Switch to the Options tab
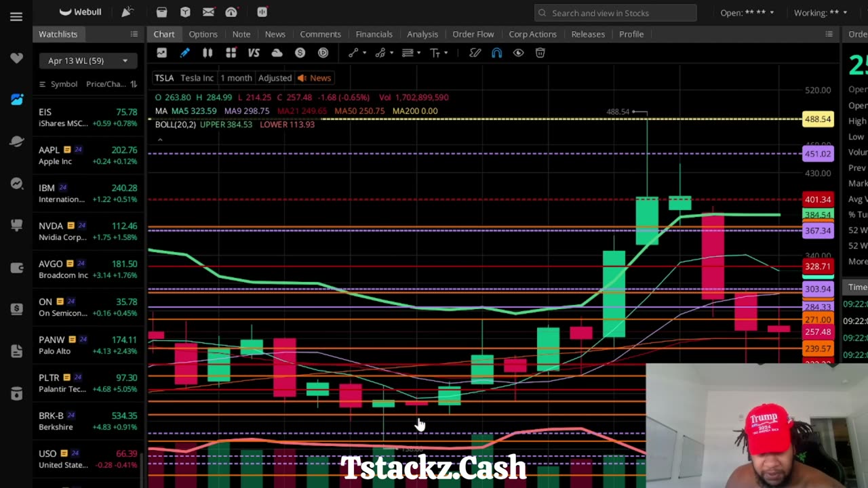 pos(203,34)
